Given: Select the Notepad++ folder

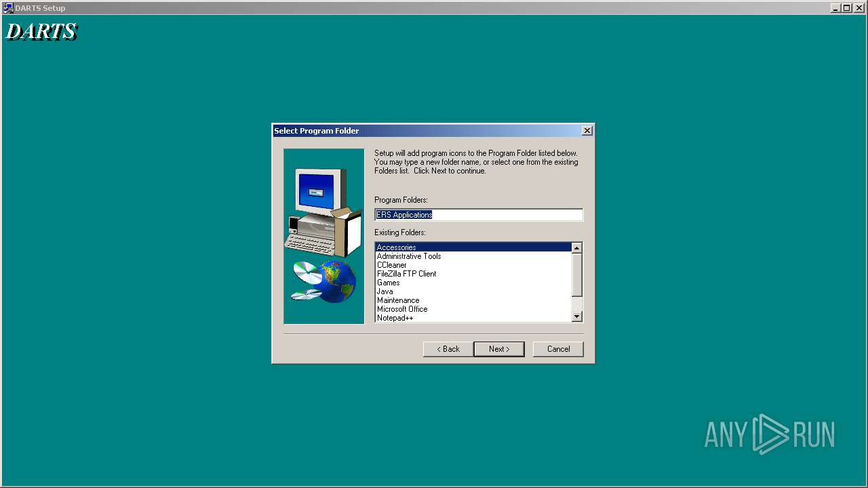Looking at the screenshot, I should pos(473,318).
